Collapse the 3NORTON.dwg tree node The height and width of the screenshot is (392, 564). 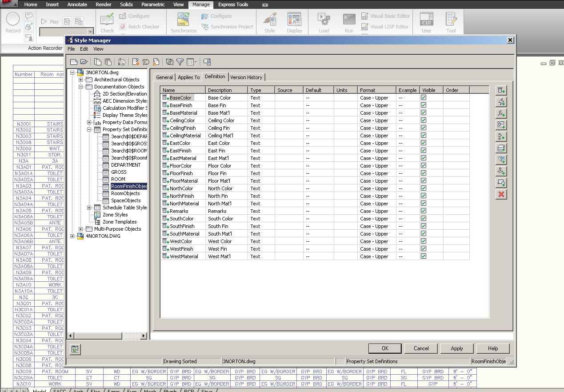tap(72, 72)
